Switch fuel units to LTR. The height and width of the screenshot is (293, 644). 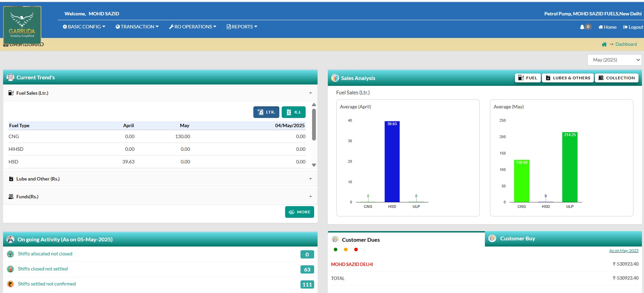click(x=266, y=112)
